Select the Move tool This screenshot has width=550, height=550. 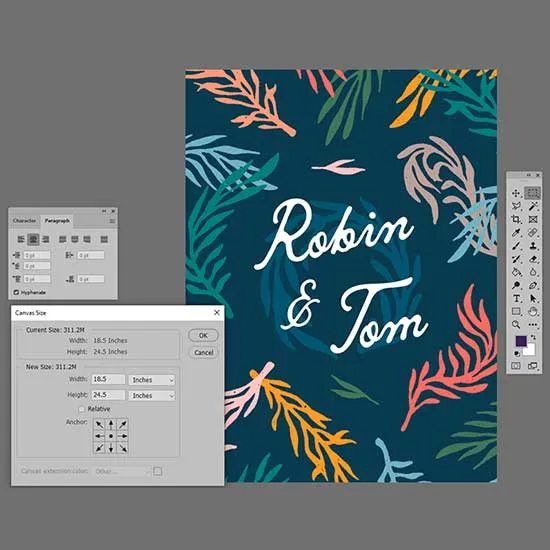(516, 193)
